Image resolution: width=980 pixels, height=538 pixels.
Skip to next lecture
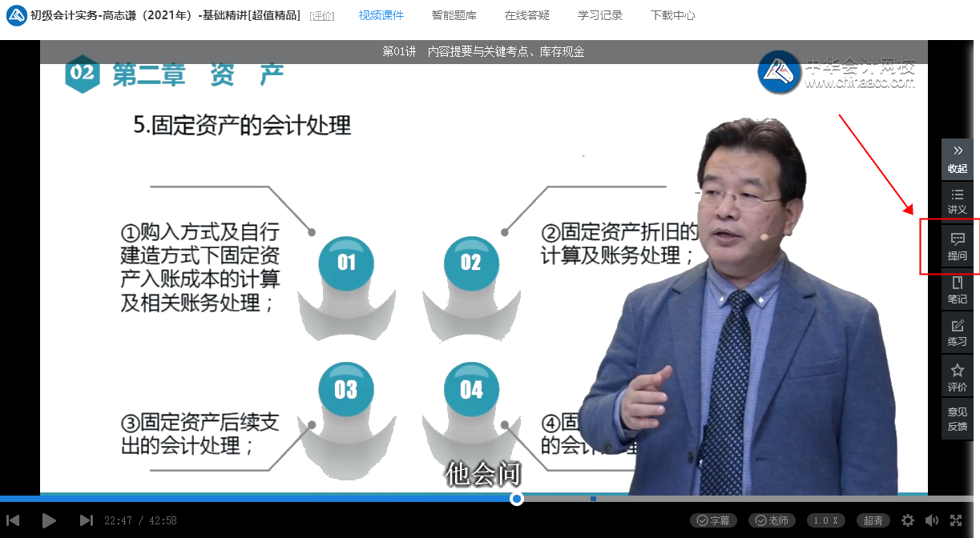(87, 520)
